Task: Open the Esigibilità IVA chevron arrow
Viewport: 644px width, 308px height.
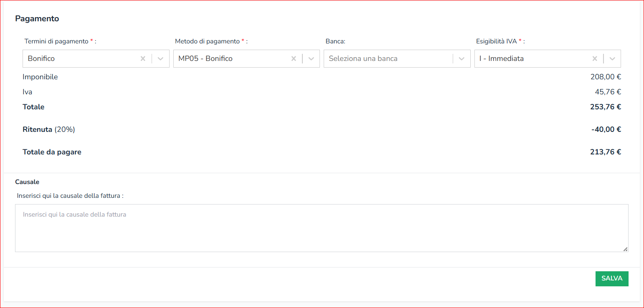Action: (x=612, y=59)
